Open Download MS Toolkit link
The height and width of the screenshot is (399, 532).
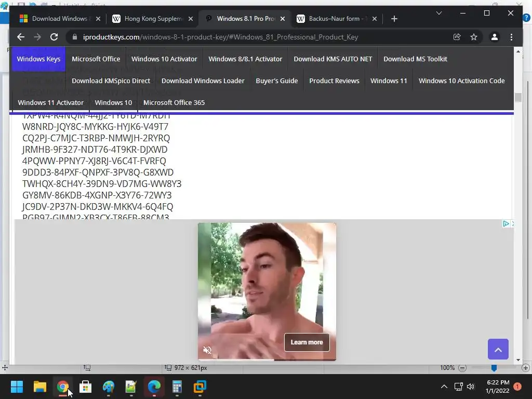[415, 59]
